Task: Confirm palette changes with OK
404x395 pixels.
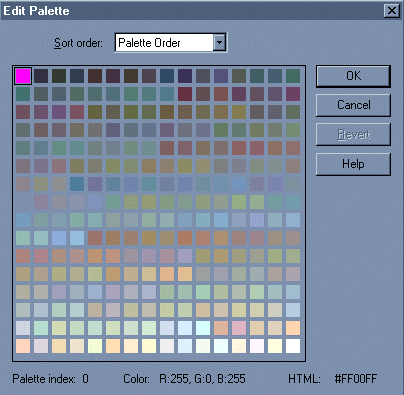Action: coord(353,76)
